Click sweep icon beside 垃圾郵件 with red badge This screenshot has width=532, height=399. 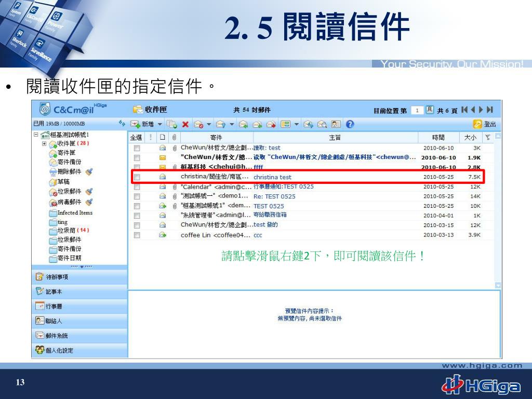click(x=89, y=192)
